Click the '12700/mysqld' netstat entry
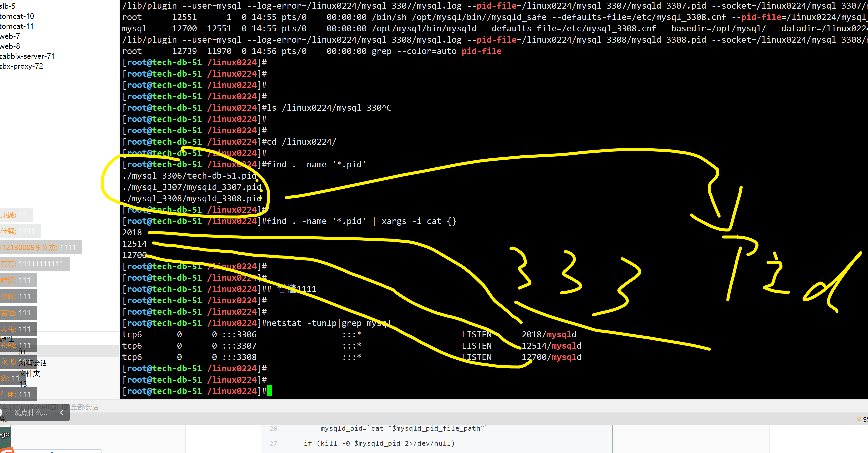Screen dimensions: 868x453 [551, 357]
